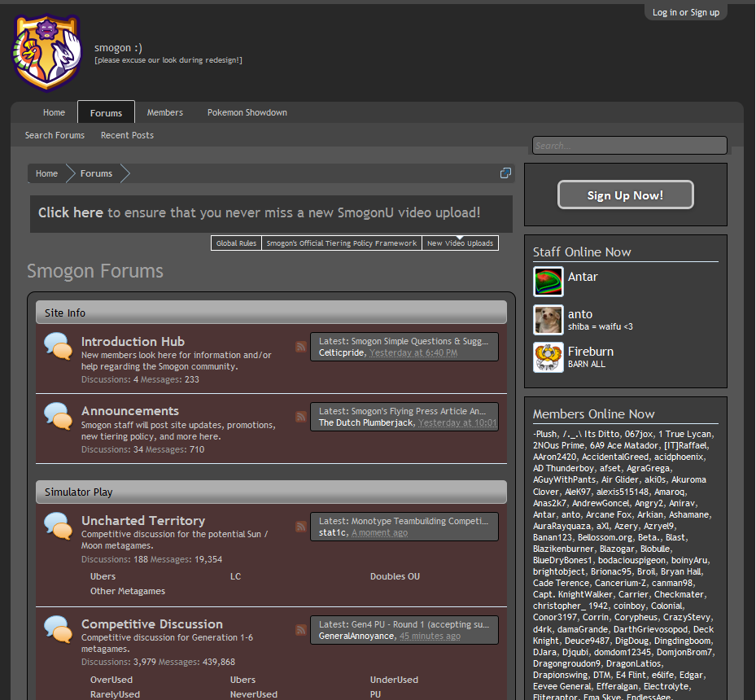Click Log in or Sign up
This screenshot has height=700, width=756.
point(685,12)
